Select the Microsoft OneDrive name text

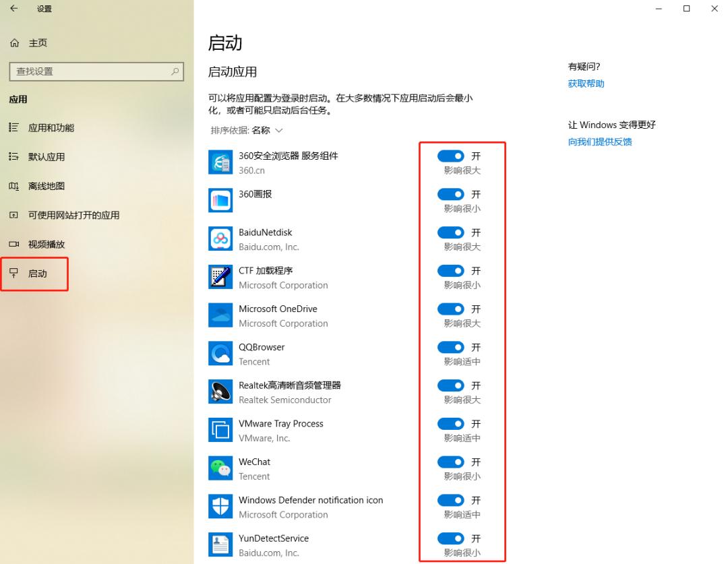[278, 309]
